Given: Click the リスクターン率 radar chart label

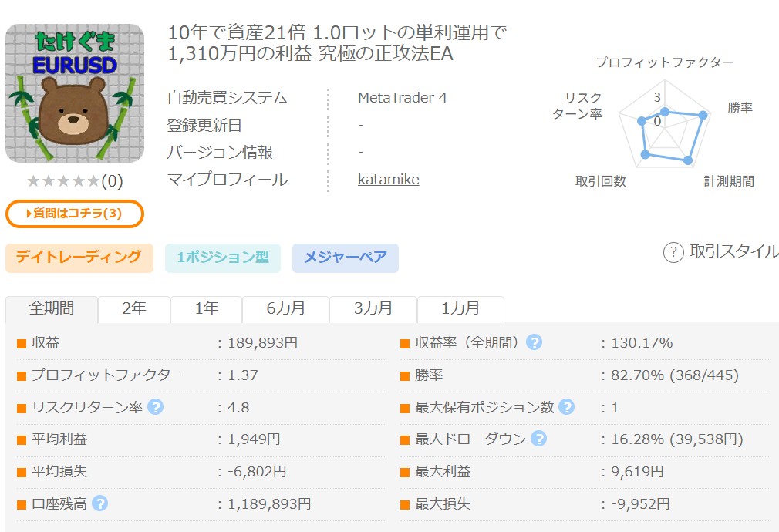Looking at the screenshot, I should pos(577,106).
